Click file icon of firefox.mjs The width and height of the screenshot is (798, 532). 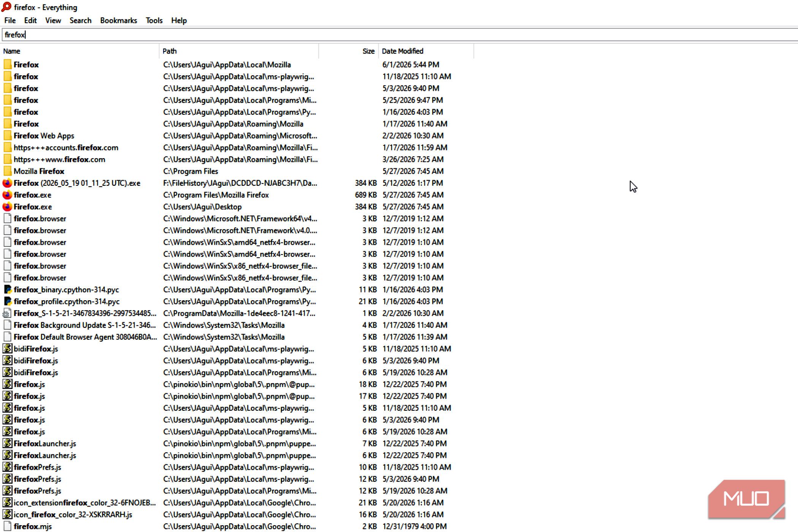pos(7,526)
